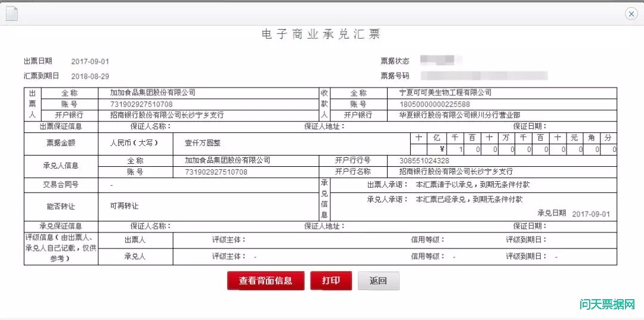Click the 承兑人 cell in rating section
This screenshot has height=320, width=644.
click(135, 256)
